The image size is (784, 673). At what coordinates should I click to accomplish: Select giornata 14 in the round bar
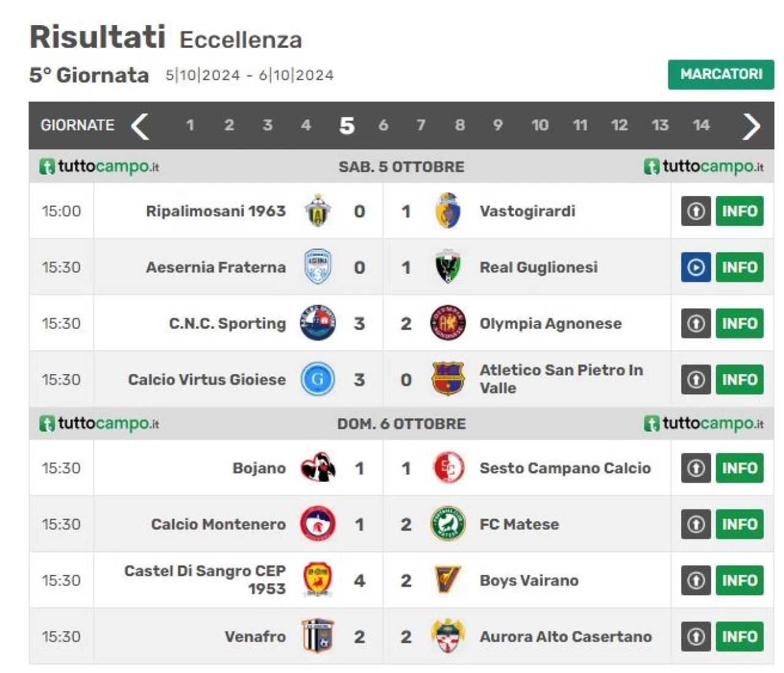[701, 126]
